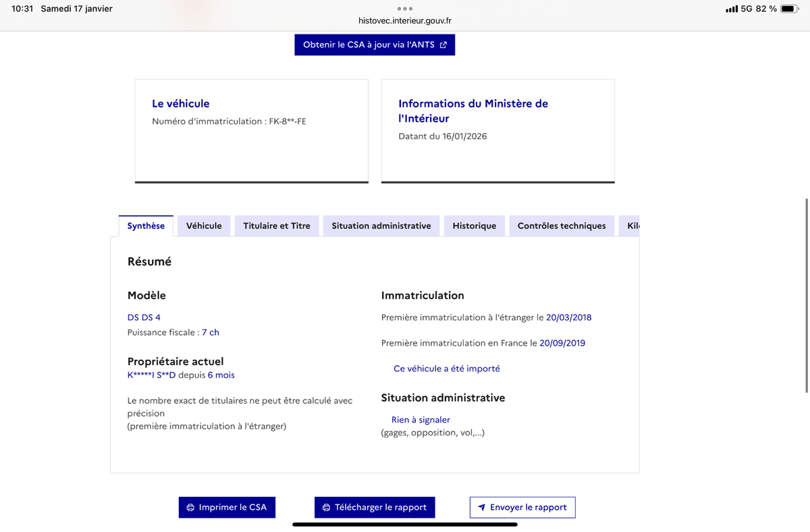Click the Immatriculation section heading
The height and width of the screenshot is (532, 810).
click(423, 295)
